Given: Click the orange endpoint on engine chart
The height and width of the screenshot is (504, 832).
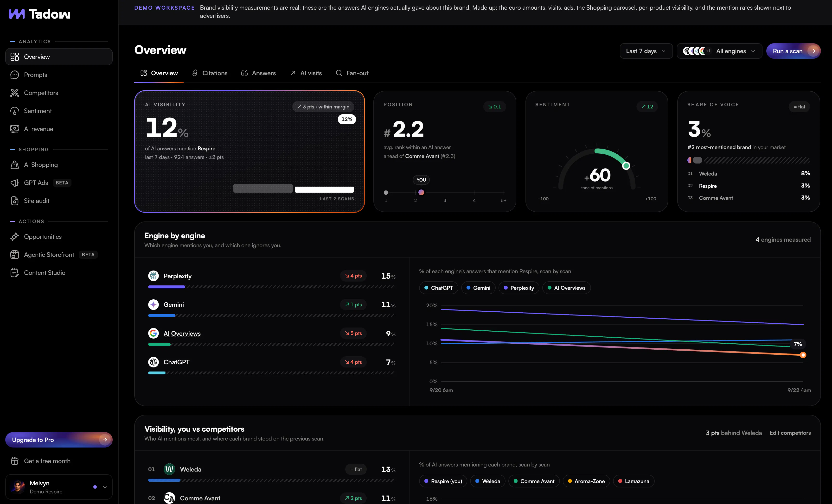Looking at the screenshot, I should 803,355.
